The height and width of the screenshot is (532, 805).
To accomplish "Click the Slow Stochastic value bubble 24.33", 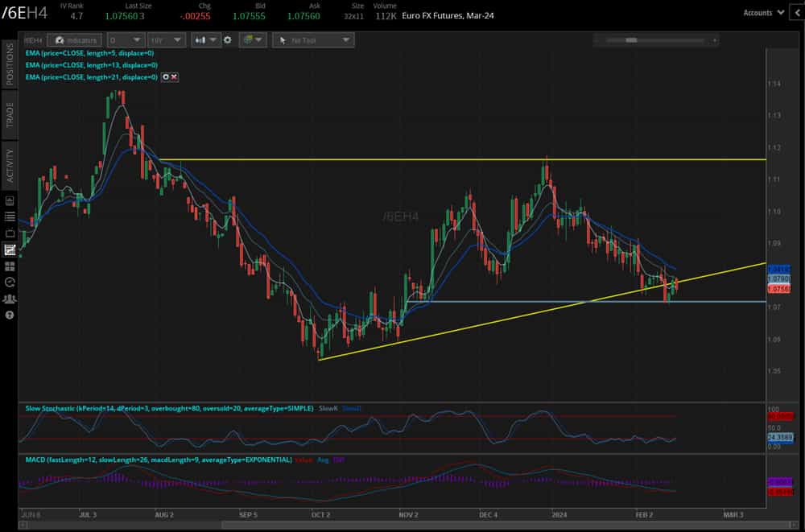I will tap(780, 438).
